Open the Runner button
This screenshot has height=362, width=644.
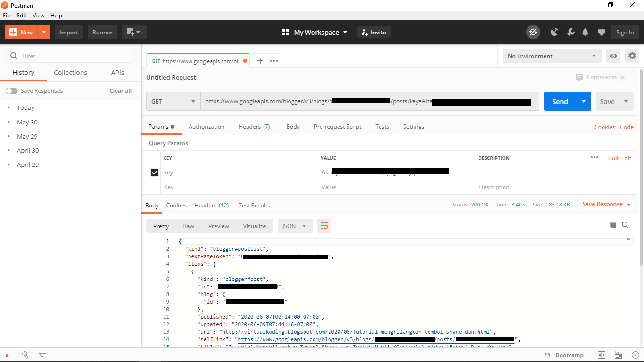[102, 32]
